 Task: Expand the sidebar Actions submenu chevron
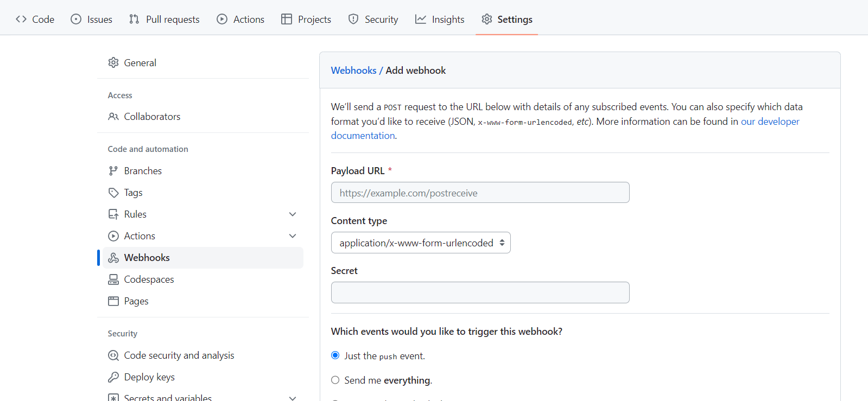(293, 236)
